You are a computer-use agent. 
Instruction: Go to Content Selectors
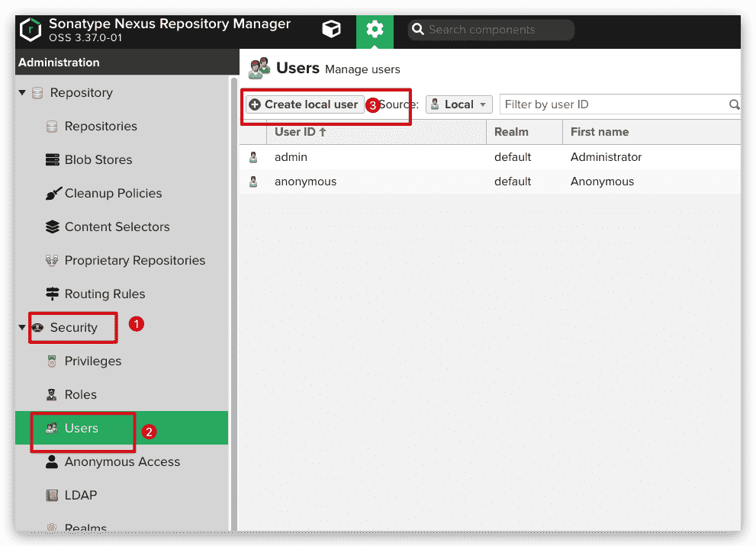[x=117, y=227]
